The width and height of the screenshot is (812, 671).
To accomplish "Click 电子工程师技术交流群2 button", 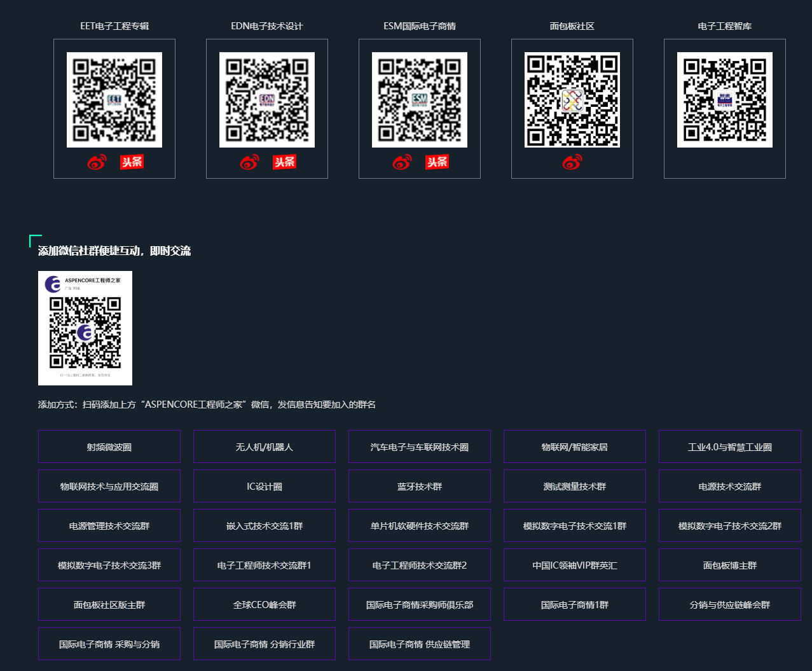I will tap(420, 565).
